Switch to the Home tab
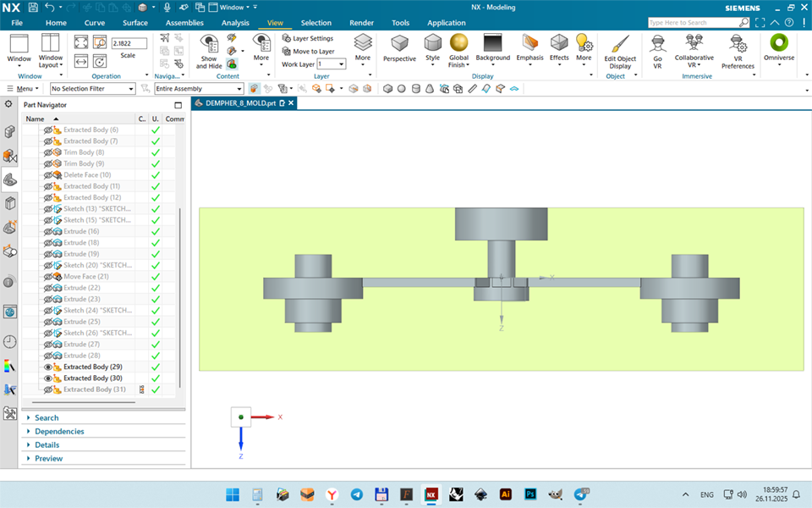812x508 pixels. pos(56,23)
